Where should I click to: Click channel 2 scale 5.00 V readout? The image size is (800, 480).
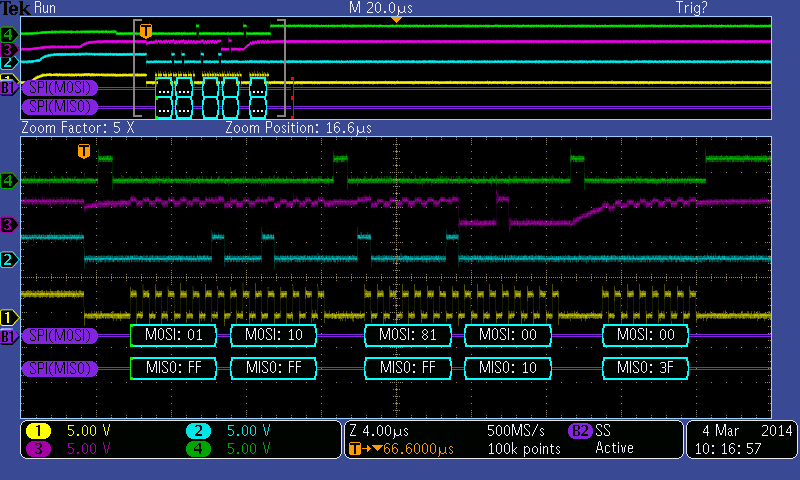coord(248,431)
